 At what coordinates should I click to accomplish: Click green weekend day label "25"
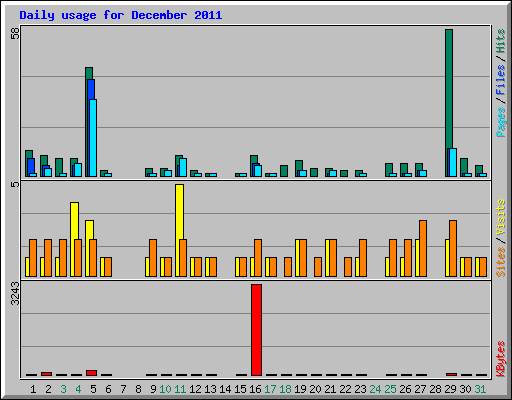point(390,389)
